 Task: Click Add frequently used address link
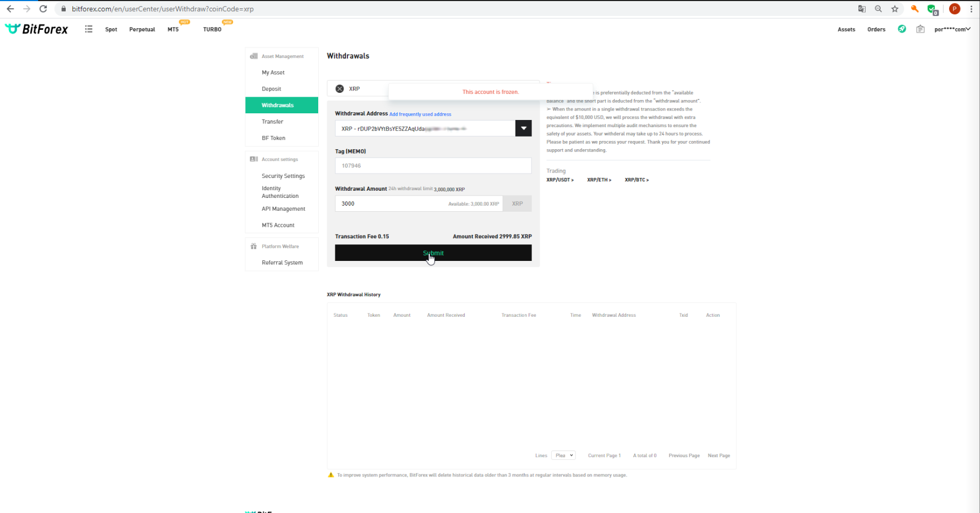click(420, 114)
